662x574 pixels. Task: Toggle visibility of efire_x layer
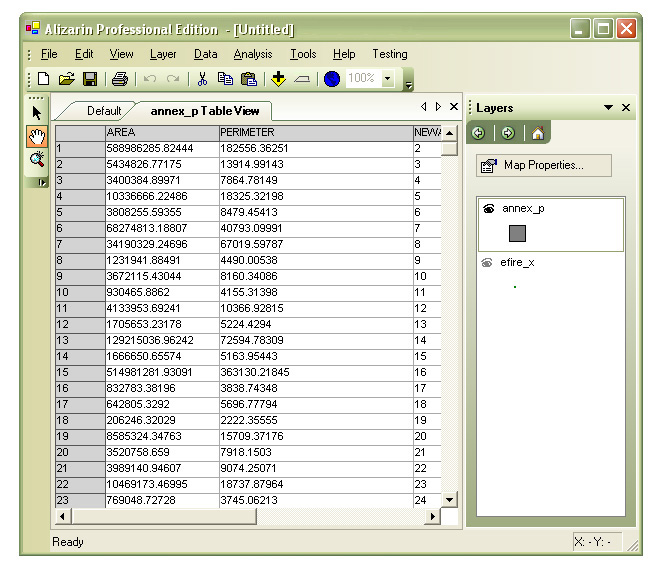[487, 263]
